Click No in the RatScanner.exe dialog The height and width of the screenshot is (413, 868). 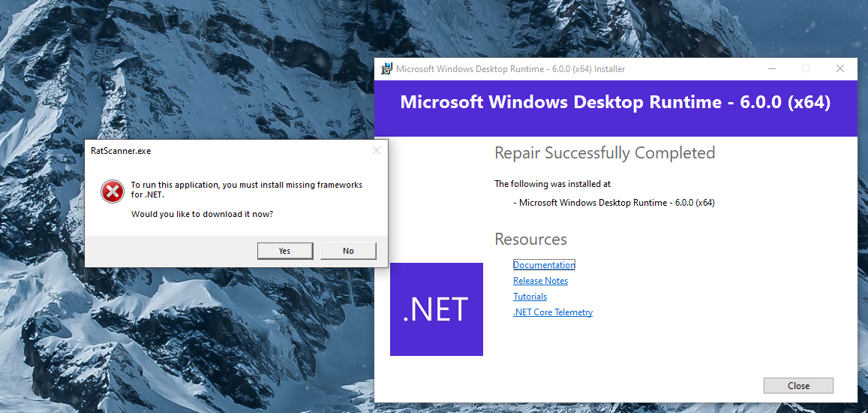(348, 251)
